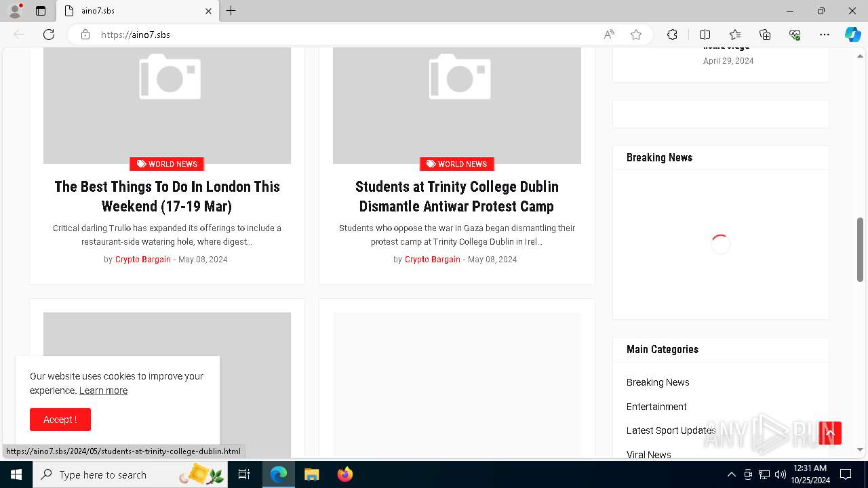The height and width of the screenshot is (488, 868).
Task: Toggle Split screen view
Action: (705, 35)
